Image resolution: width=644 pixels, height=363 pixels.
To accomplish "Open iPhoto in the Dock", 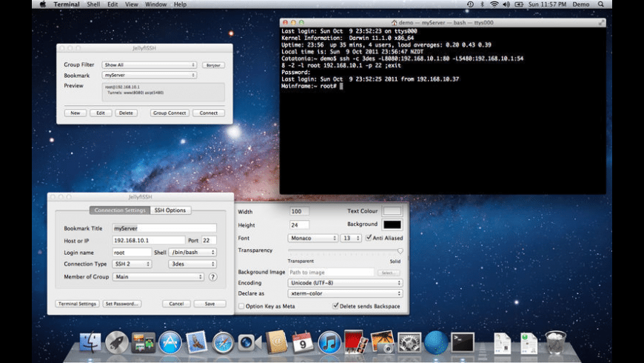I will coord(383,342).
